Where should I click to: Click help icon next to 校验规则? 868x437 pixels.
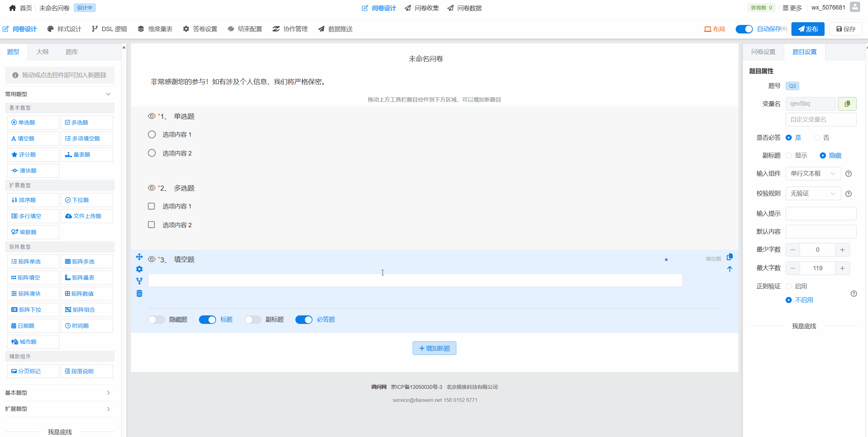pyautogui.click(x=848, y=194)
